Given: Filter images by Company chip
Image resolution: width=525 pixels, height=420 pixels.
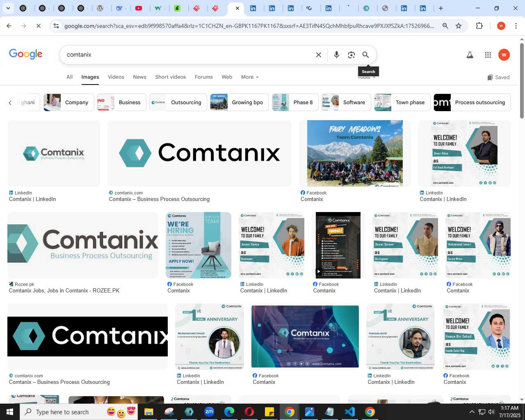Looking at the screenshot, I should pyautogui.click(x=69, y=103).
